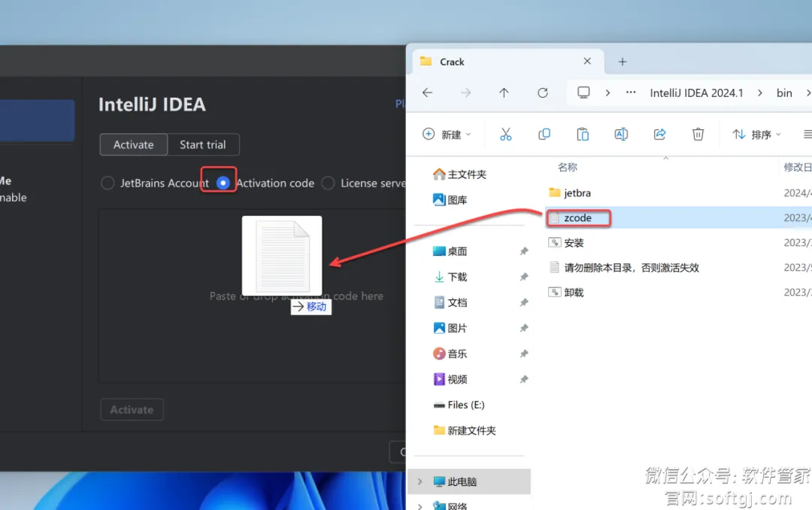Expand the 此电脑 tree node
The height and width of the screenshot is (510, 812).
tap(420, 481)
